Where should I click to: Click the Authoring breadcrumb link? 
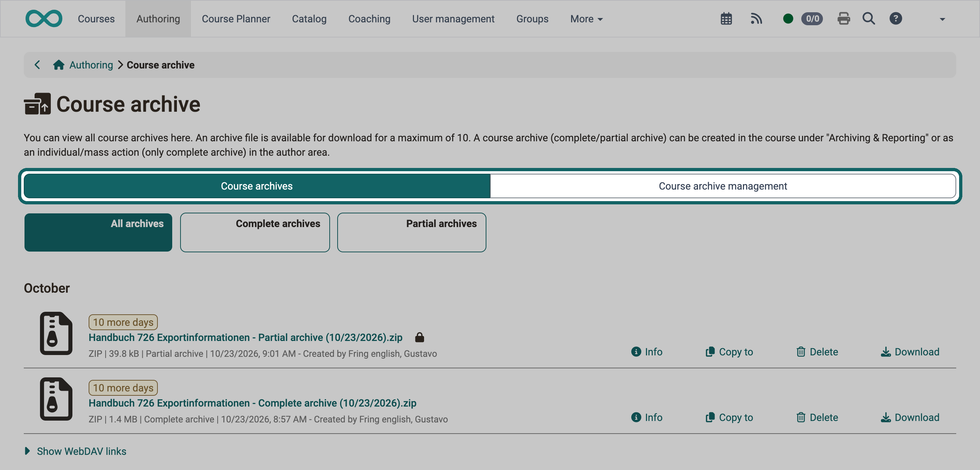(91, 65)
